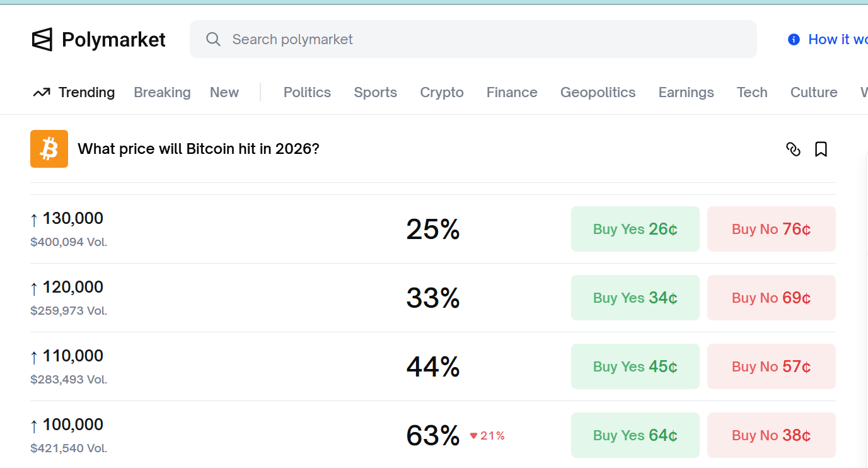Click the red 21% change indicator
This screenshot has height=468, width=868.
[x=487, y=436]
